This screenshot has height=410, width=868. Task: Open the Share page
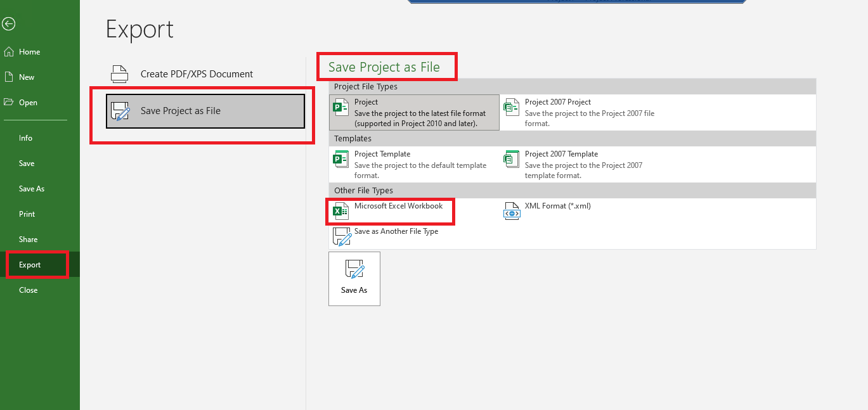point(40,240)
